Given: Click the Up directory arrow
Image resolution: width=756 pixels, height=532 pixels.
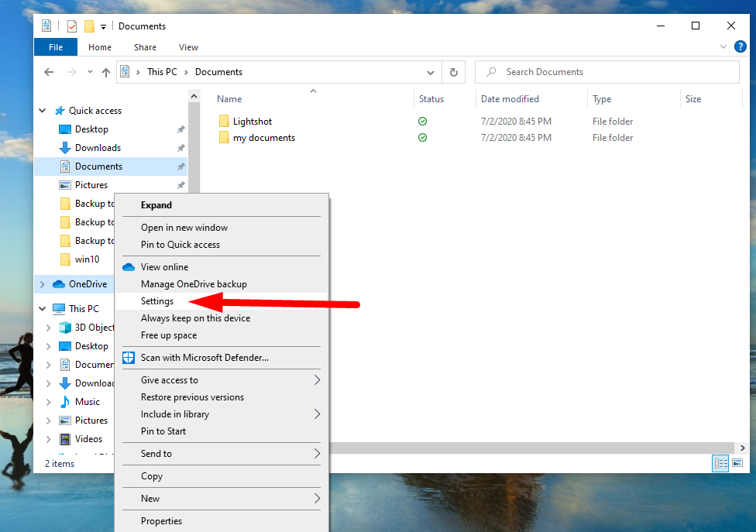Looking at the screenshot, I should click(x=106, y=72).
